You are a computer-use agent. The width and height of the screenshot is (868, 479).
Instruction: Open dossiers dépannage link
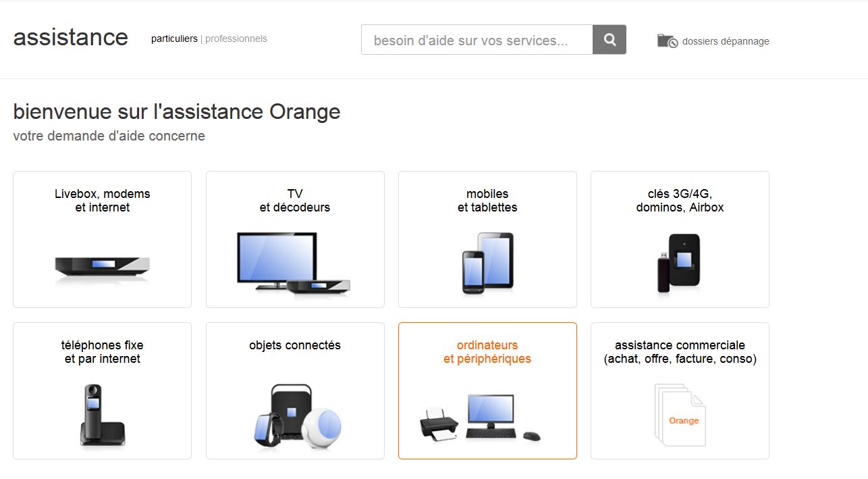726,41
